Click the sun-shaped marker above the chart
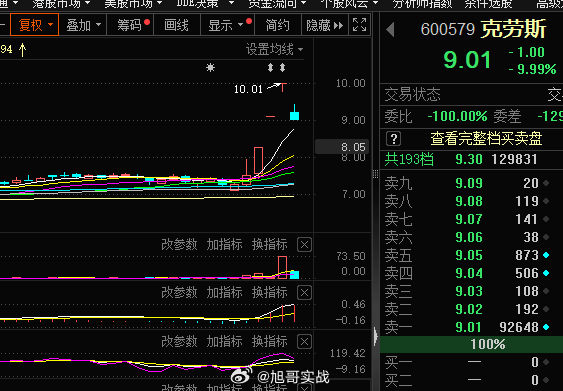This screenshot has width=563, height=391. 210,68
